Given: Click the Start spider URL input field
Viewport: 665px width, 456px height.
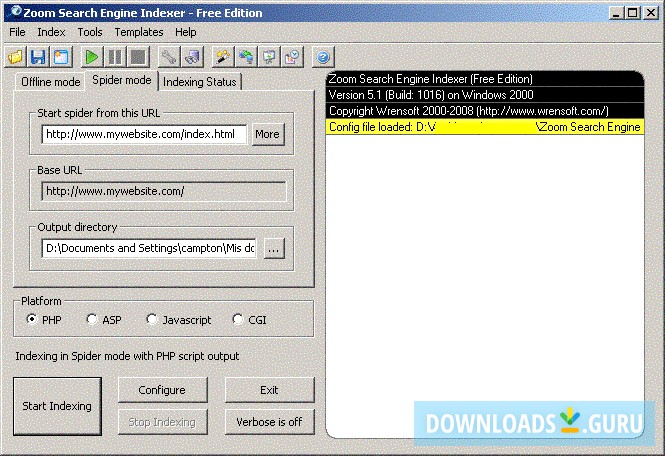Looking at the screenshot, I should click(144, 134).
